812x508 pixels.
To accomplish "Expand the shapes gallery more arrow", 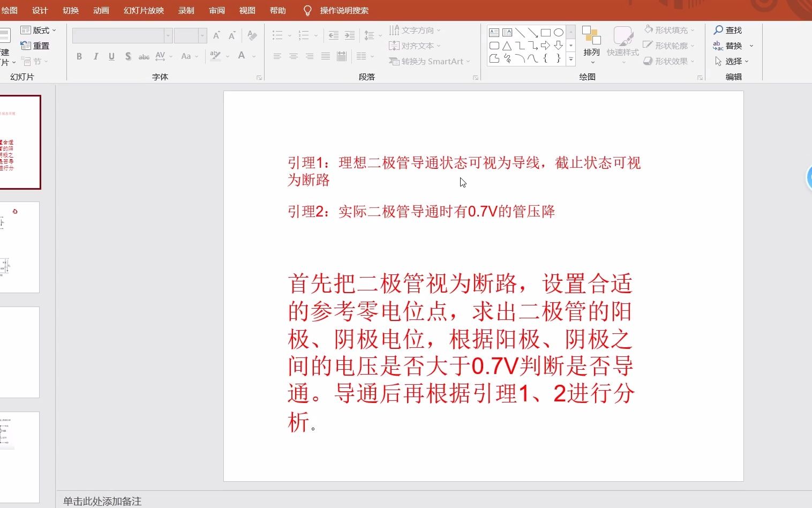I will point(571,59).
